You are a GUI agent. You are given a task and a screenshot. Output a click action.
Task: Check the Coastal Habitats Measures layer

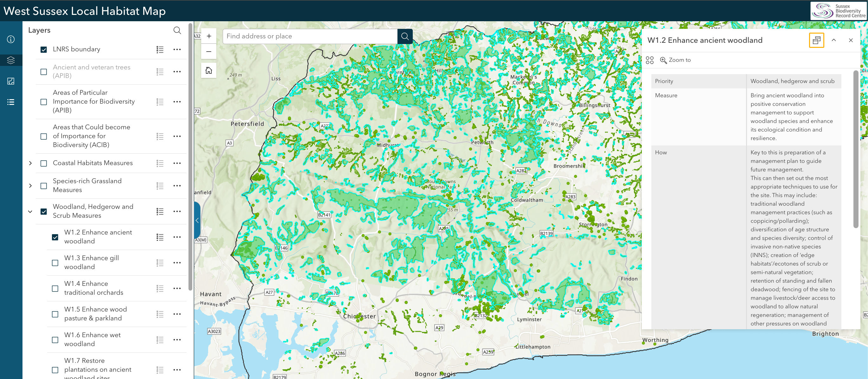coord(44,163)
